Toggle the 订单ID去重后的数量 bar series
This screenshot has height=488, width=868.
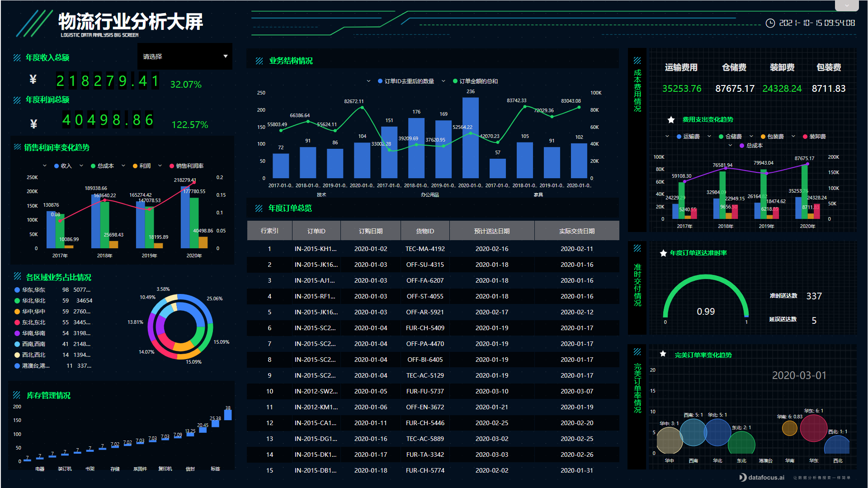(x=406, y=81)
